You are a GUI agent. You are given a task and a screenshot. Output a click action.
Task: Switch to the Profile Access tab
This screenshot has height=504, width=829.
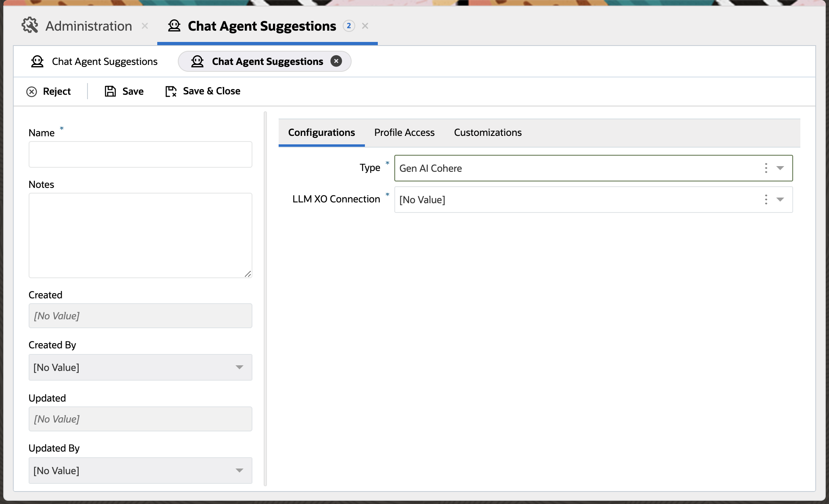404,132
